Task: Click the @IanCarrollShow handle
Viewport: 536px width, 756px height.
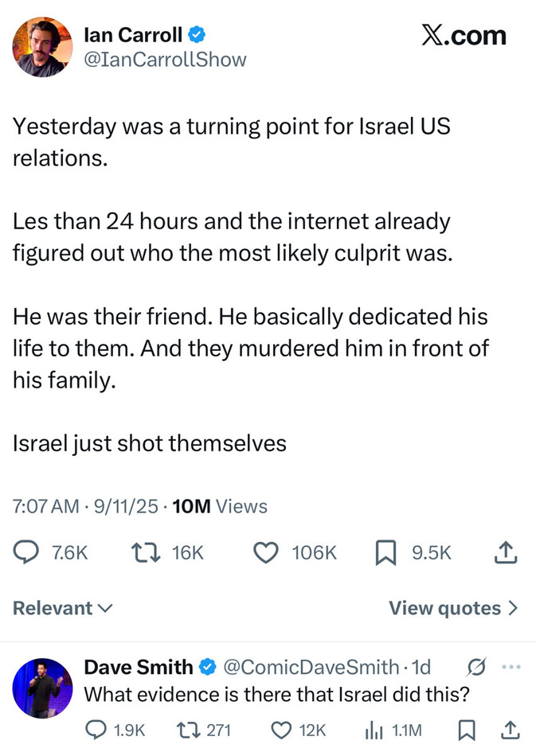Action: pyautogui.click(x=165, y=60)
